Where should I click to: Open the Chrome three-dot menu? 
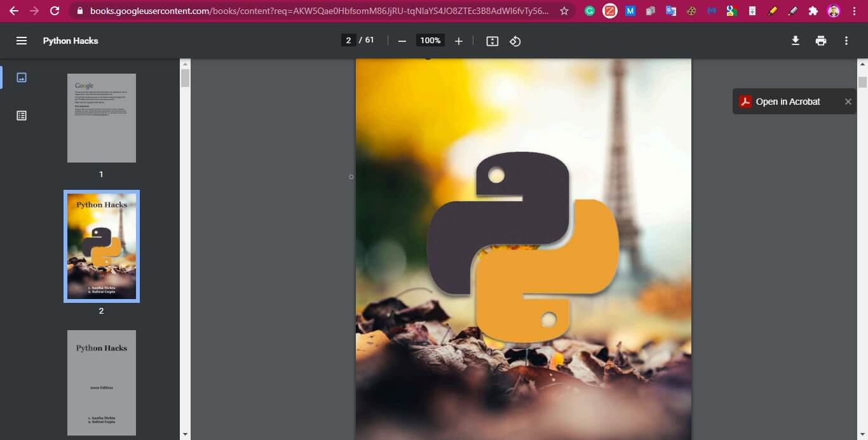pyautogui.click(x=854, y=11)
